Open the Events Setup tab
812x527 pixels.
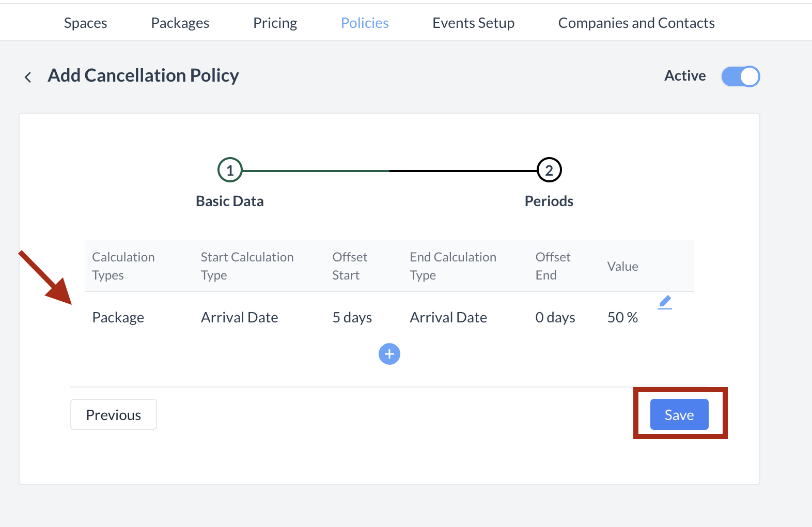click(473, 23)
